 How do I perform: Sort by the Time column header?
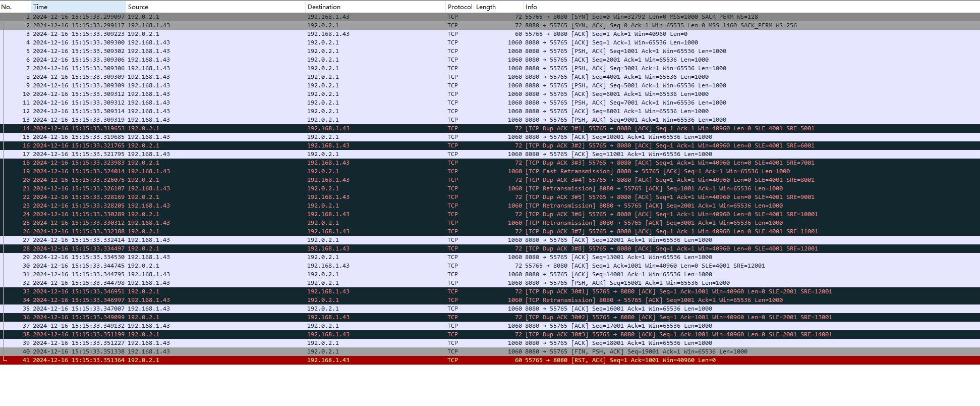point(78,7)
